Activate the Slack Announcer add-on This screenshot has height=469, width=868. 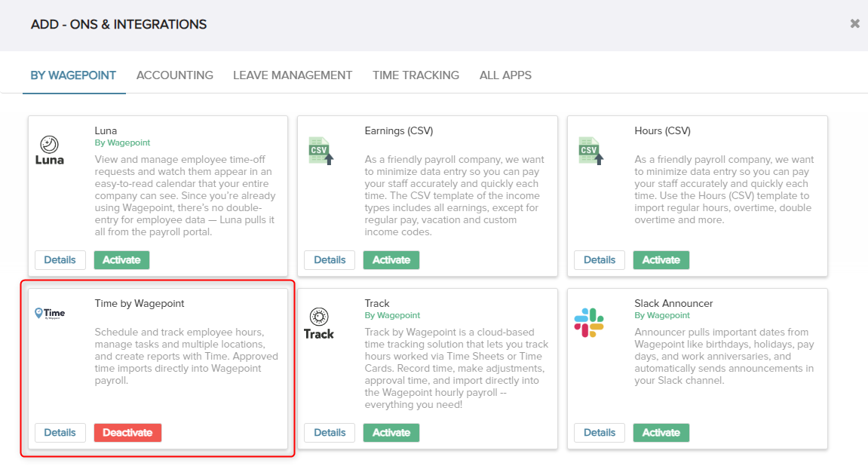(x=661, y=432)
